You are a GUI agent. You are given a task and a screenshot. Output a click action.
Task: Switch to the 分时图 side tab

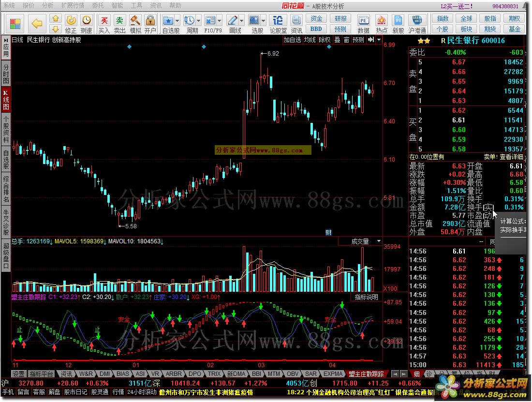(6, 74)
